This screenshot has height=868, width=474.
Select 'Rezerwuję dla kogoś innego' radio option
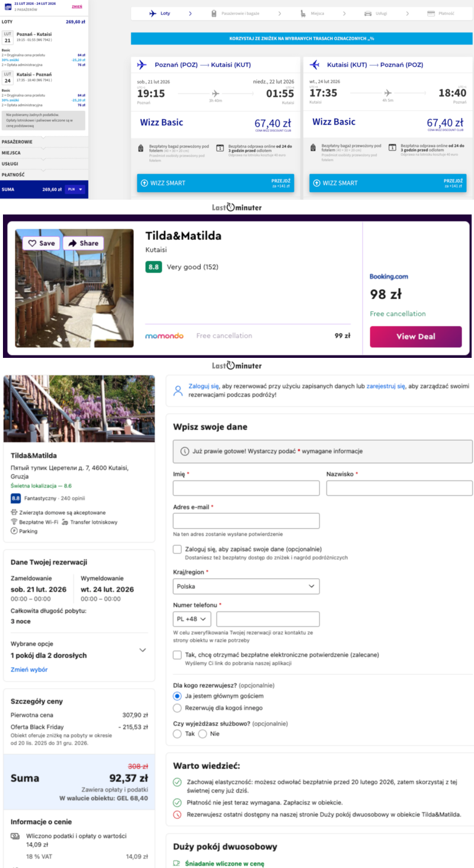pos(177,707)
